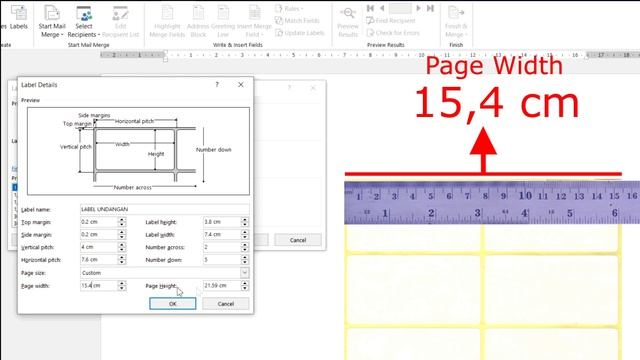
Task: Close the Label Details dialog
Action: point(241,84)
